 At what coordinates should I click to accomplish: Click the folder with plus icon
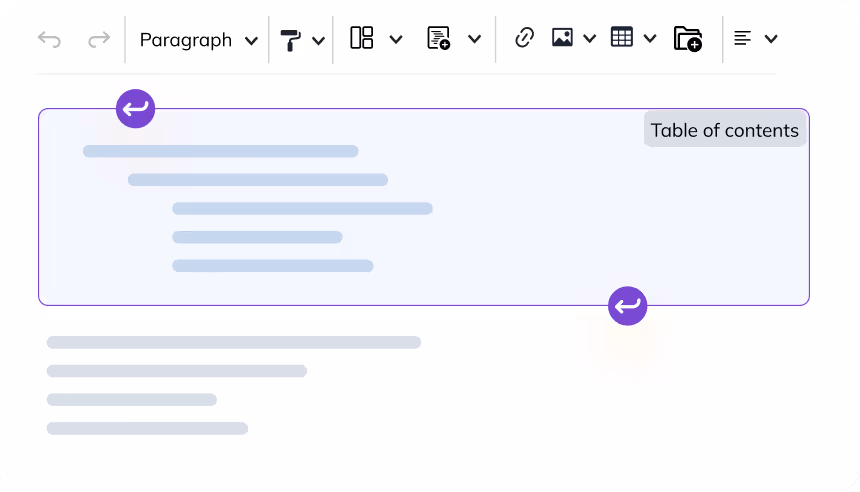pos(687,39)
